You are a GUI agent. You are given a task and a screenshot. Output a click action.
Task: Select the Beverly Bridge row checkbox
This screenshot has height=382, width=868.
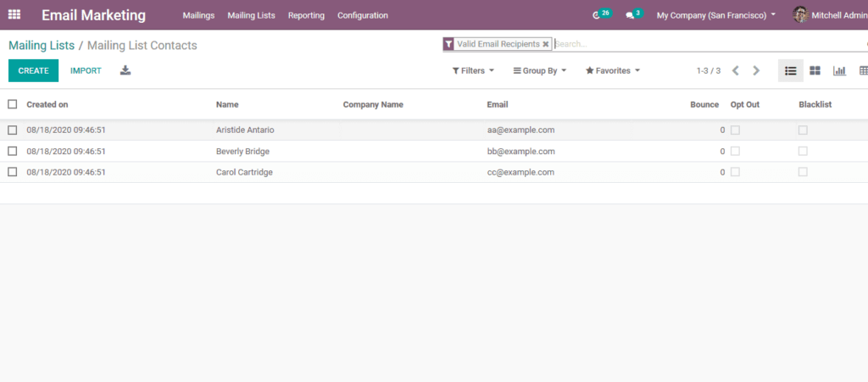12,151
